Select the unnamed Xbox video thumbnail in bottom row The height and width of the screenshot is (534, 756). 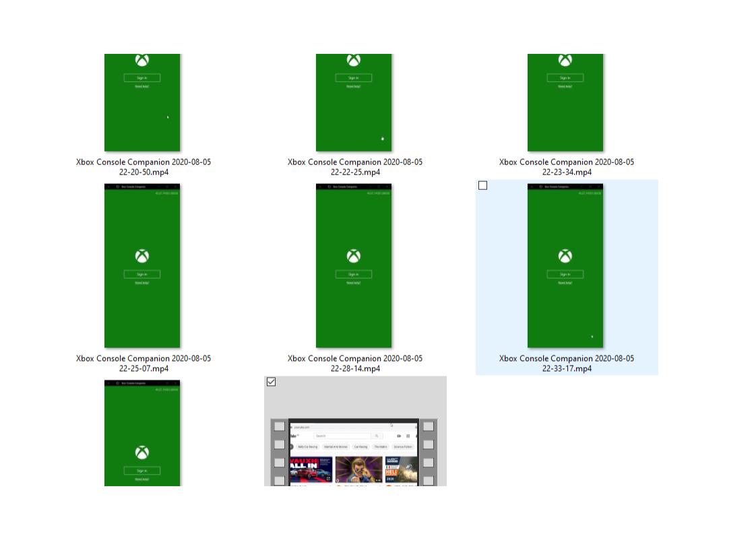142,433
